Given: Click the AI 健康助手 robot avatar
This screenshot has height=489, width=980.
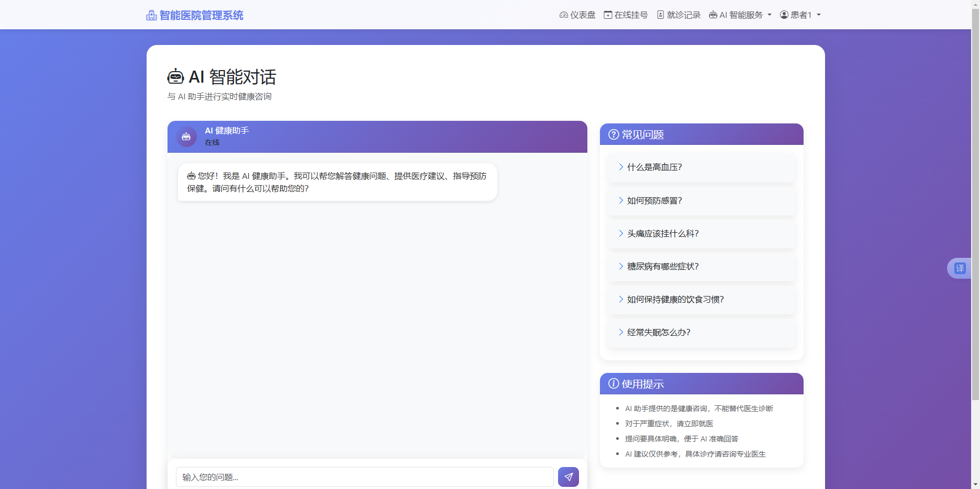Looking at the screenshot, I should [x=186, y=136].
